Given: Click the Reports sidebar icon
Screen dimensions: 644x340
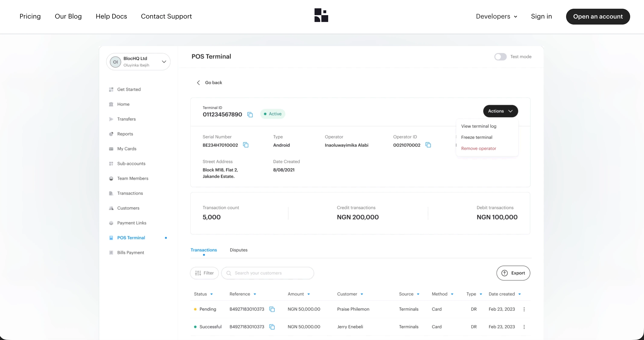Looking at the screenshot, I should 111,134.
